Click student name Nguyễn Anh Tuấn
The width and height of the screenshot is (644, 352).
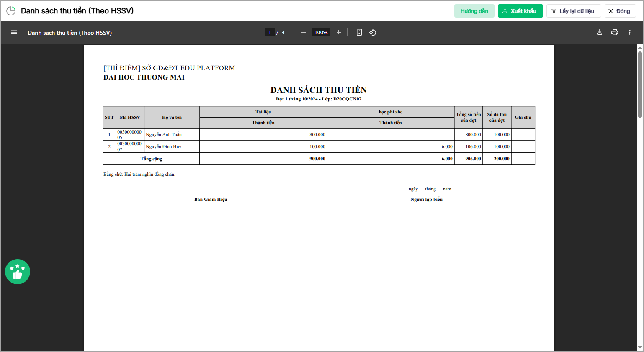tap(164, 134)
